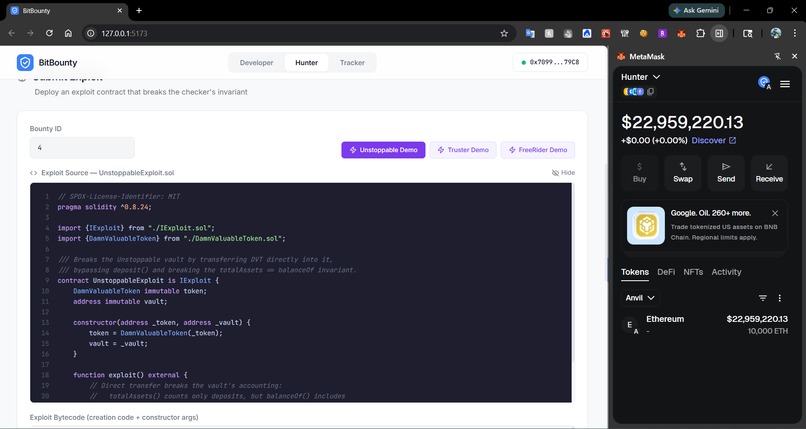Open MetaMask connected-site network icon
This screenshot has width=806, height=429.
tap(764, 83)
